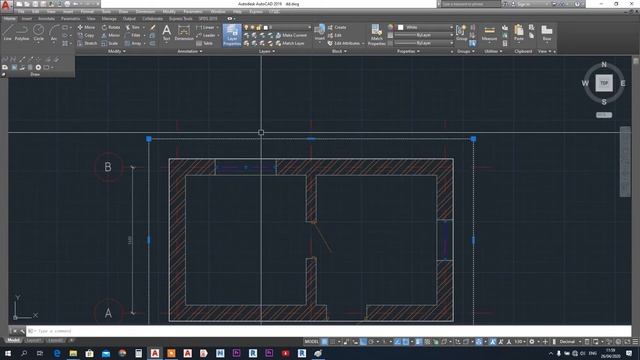This screenshot has height=360, width=640.
Task: Activate the Move command
Action: 86,27
